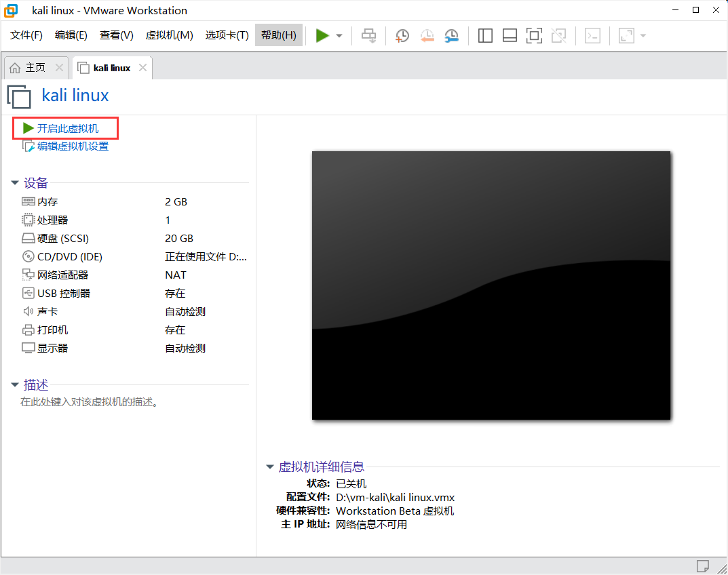The width and height of the screenshot is (728, 575).
Task: Collapse the 设备 section
Action: click(x=15, y=183)
